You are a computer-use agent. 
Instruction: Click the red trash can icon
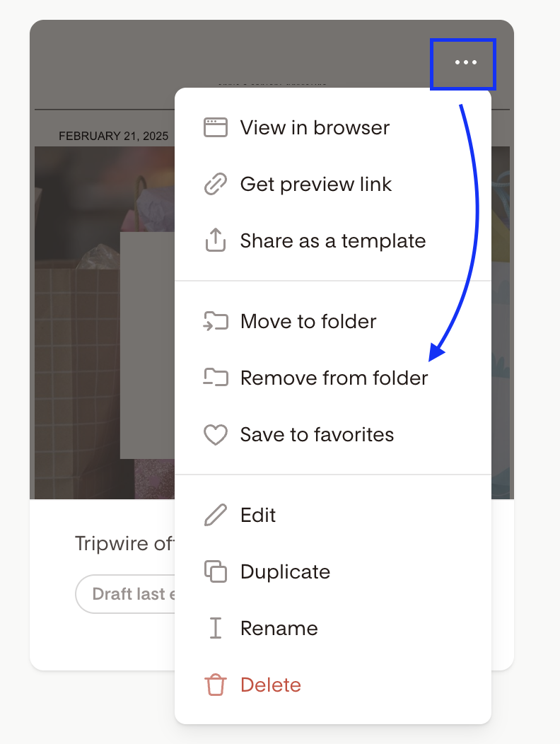(216, 685)
